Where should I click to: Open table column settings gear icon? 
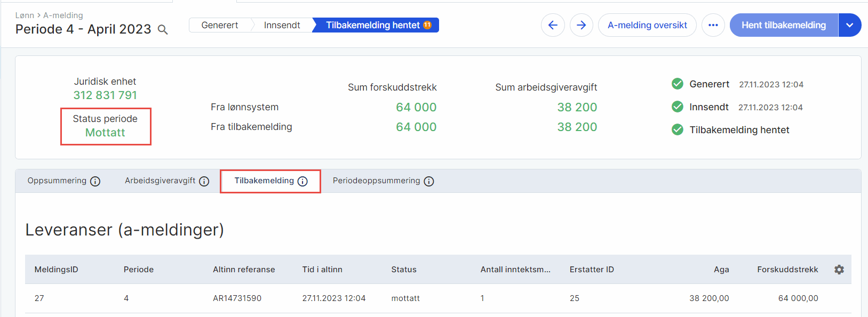[839, 270]
